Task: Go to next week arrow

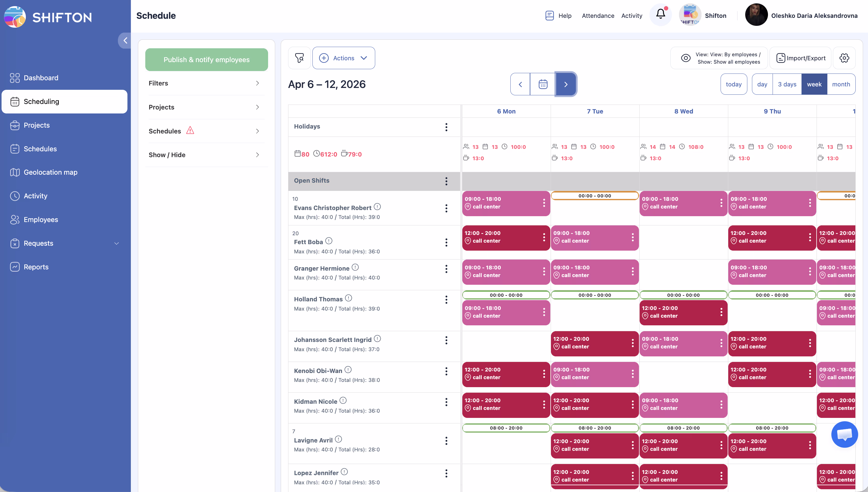Action: pos(566,84)
